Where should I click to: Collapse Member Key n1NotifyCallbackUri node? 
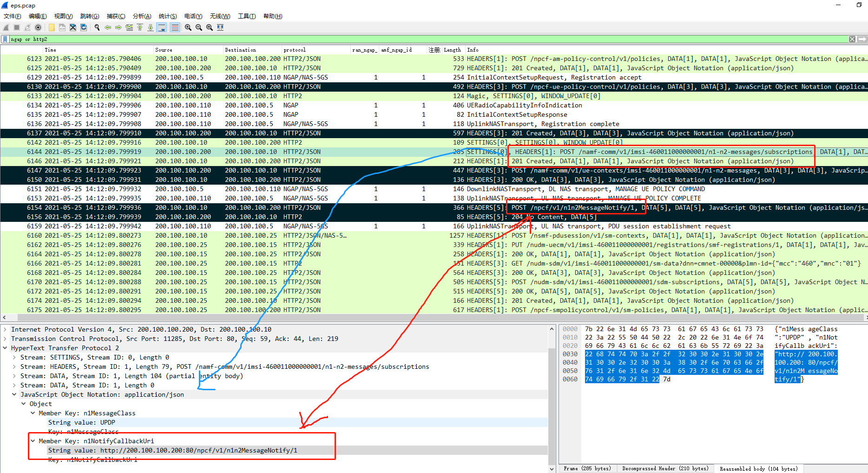33,441
